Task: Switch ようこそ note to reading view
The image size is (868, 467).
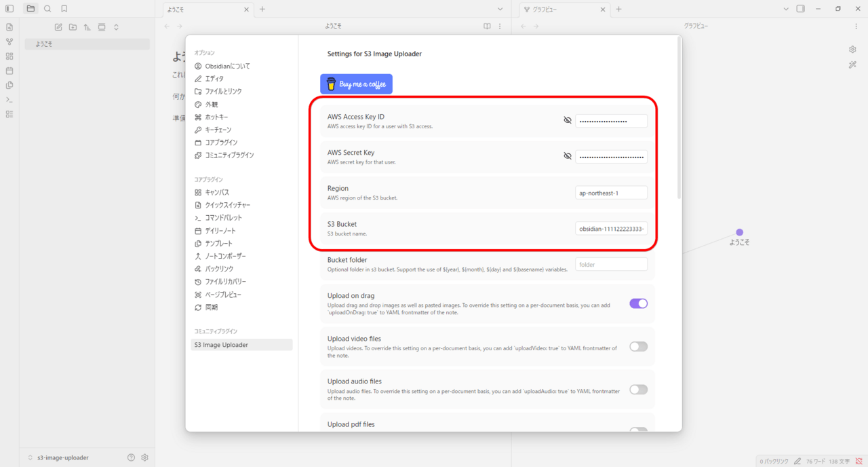Action: point(487,26)
